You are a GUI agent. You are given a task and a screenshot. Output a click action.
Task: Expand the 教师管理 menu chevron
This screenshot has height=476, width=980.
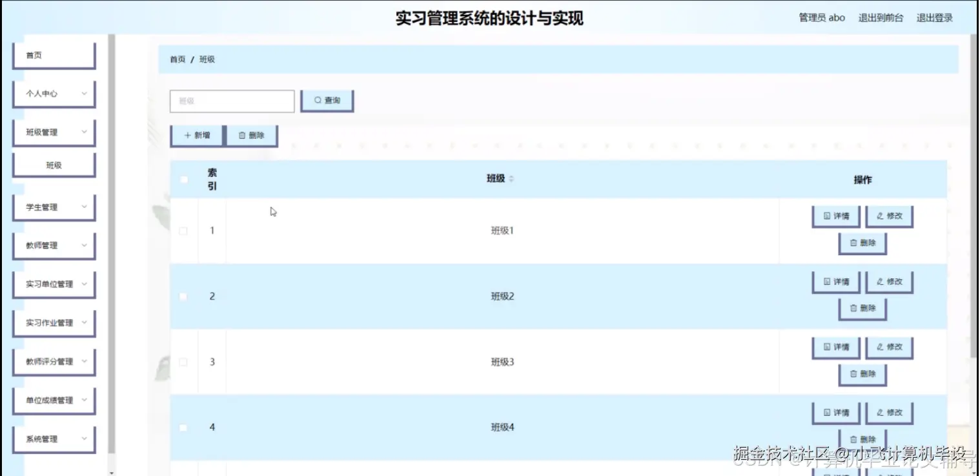[x=84, y=245]
